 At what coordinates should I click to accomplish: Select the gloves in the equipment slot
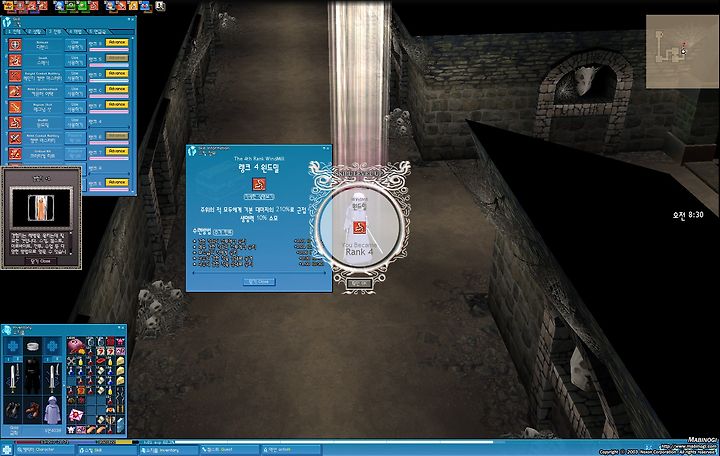tap(13, 410)
